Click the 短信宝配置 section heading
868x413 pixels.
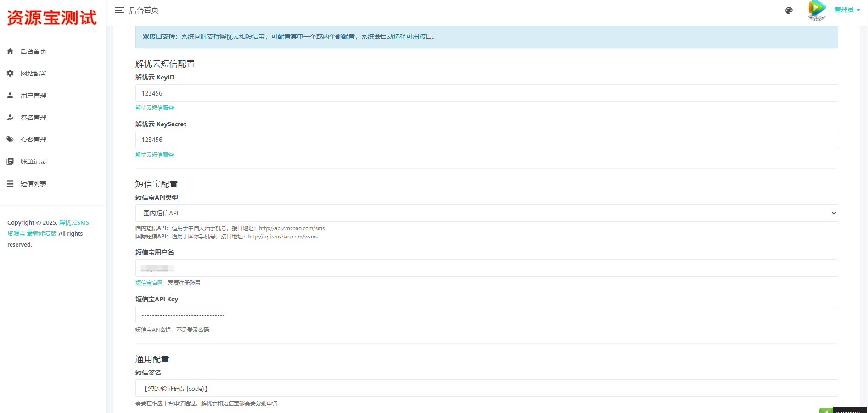click(157, 184)
